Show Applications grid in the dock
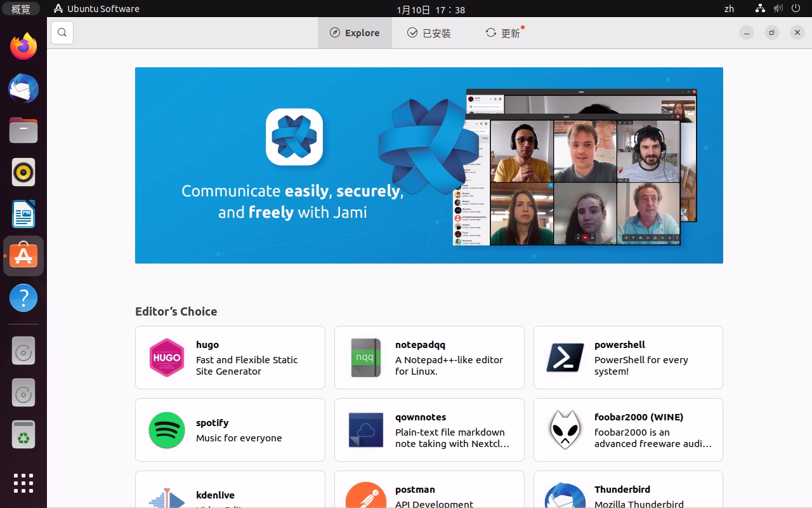The image size is (812, 508). 23,483
